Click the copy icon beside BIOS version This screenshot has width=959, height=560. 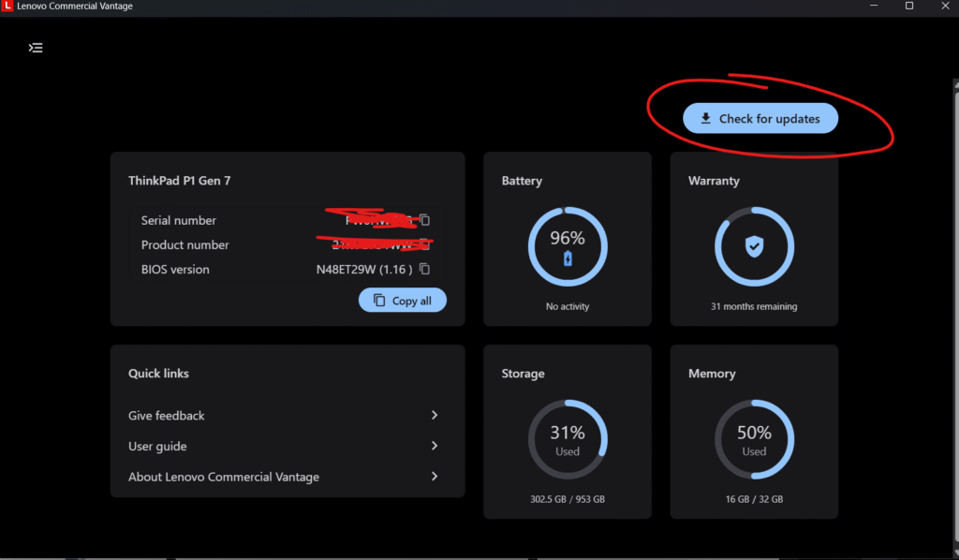coord(424,270)
